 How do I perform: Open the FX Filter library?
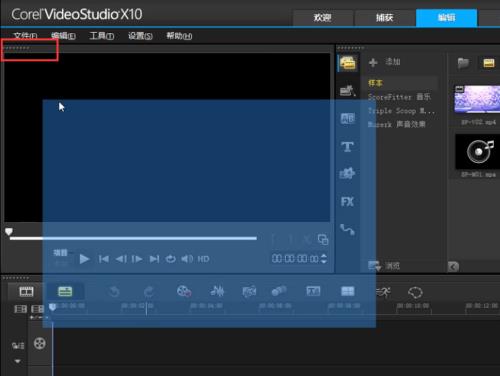[x=347, y=202]
